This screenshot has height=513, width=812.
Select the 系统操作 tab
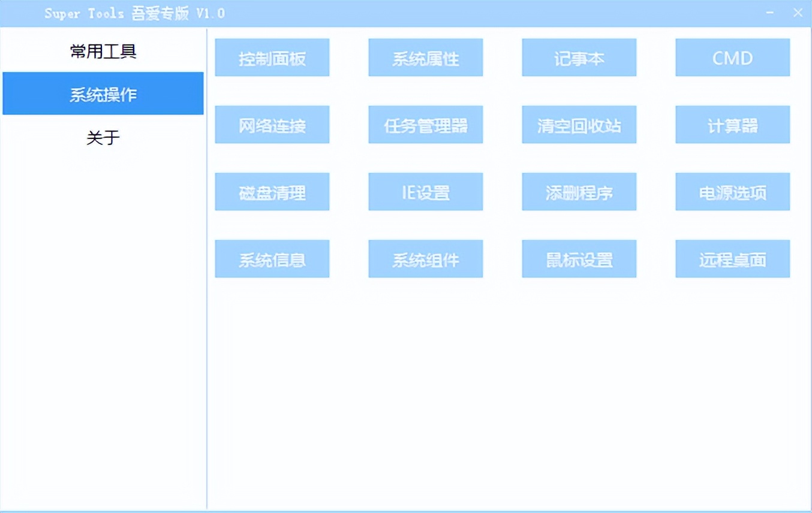coord(103,93)
